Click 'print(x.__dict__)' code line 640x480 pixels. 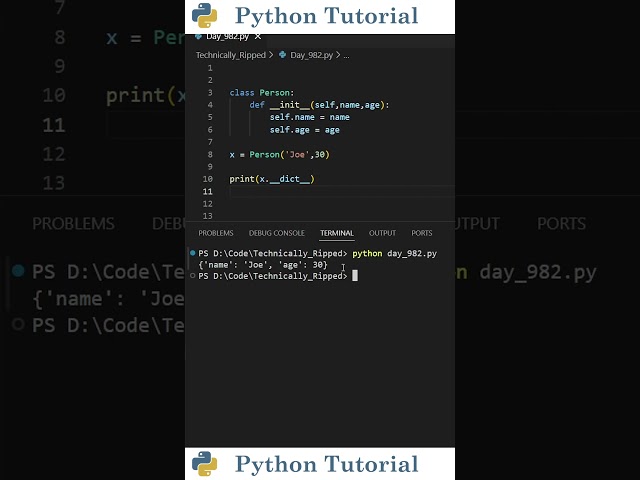(x=272, y=179)
